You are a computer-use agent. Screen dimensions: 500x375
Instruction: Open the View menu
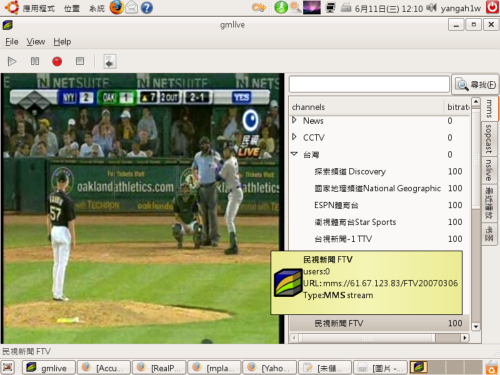(x=36, y=42)
